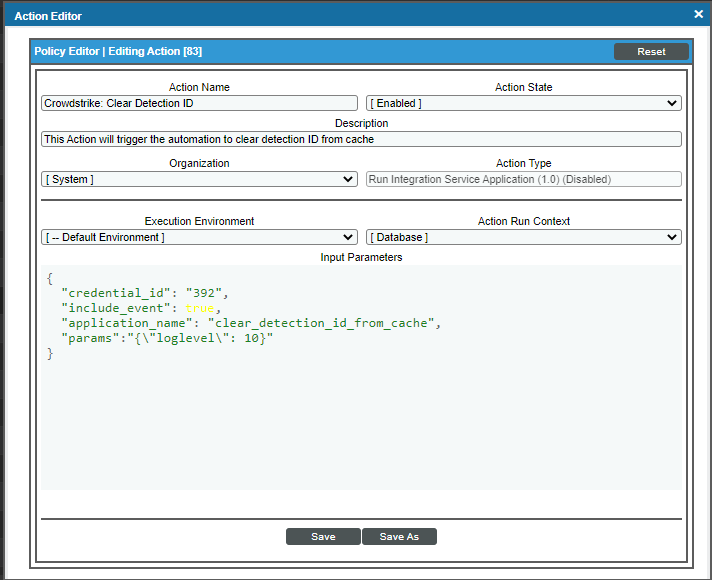Image resolution: width=712 pixels, height=580 pixels.
Task: Click the closing brace in the parameters editor
Action: pos(50,353)
